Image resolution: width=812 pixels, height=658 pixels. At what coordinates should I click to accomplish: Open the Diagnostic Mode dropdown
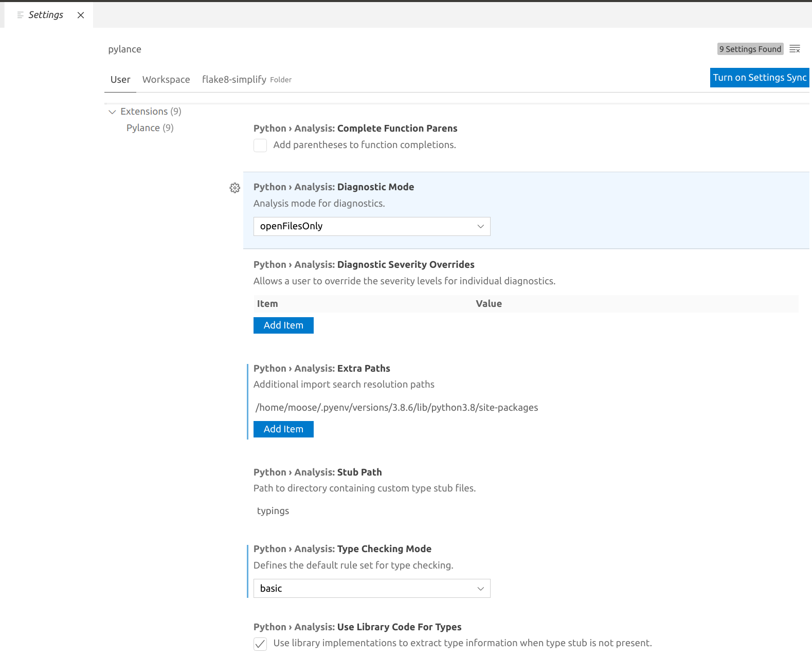coord(372,226)
